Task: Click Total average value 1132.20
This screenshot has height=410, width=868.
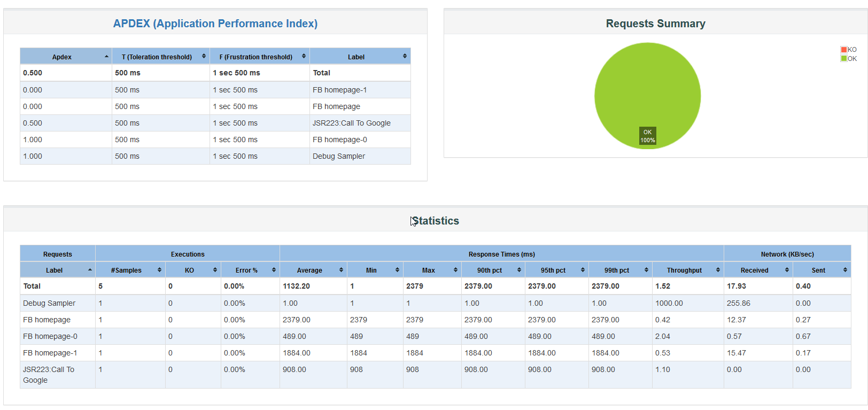Action: click(296, 286)
